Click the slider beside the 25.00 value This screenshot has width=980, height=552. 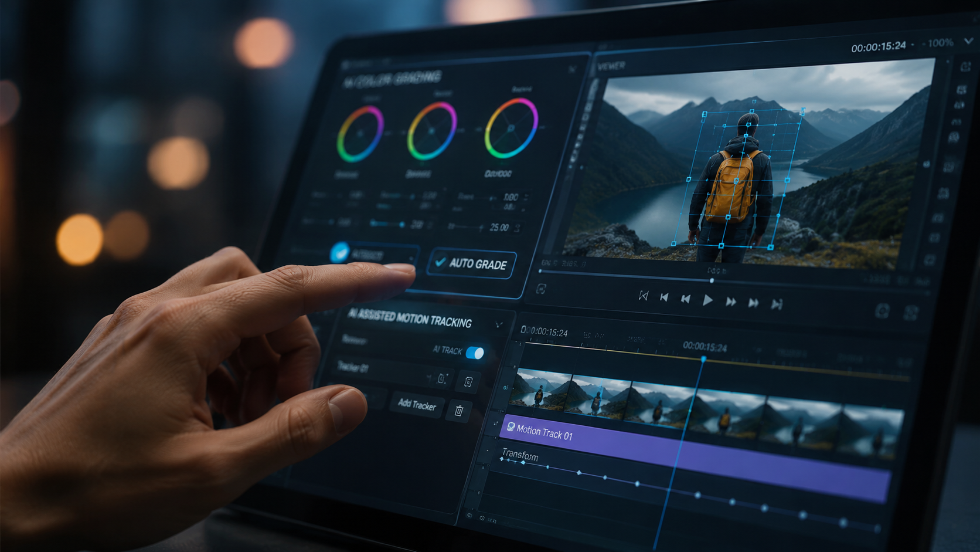point(467,227)
